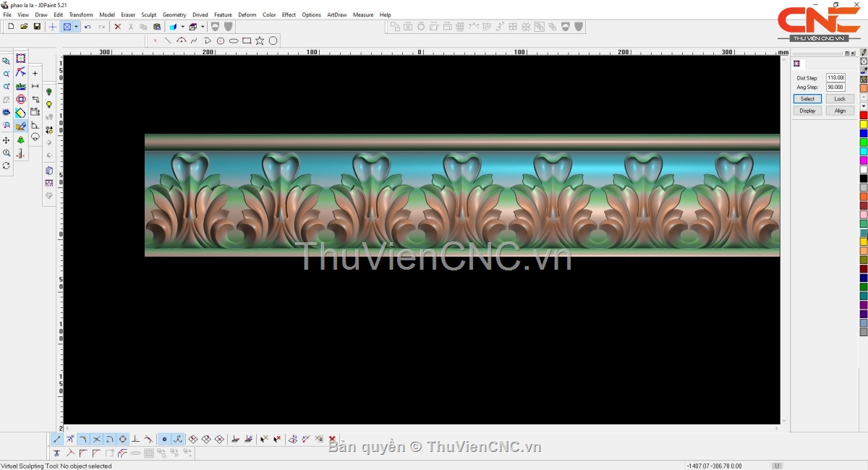Expand the wireframe cube view dropdown arrow
Image resolution: width=868 pixels, height=470 pixels.
203,27
